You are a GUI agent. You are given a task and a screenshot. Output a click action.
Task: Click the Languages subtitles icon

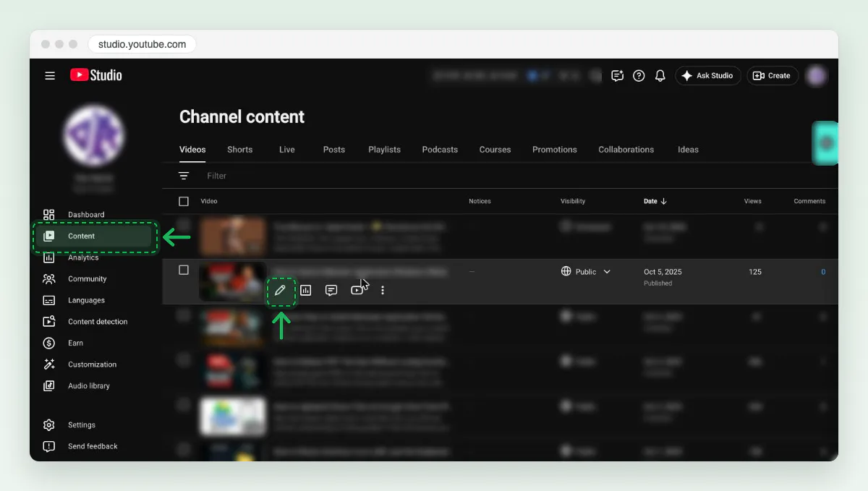tap(49, 300)
